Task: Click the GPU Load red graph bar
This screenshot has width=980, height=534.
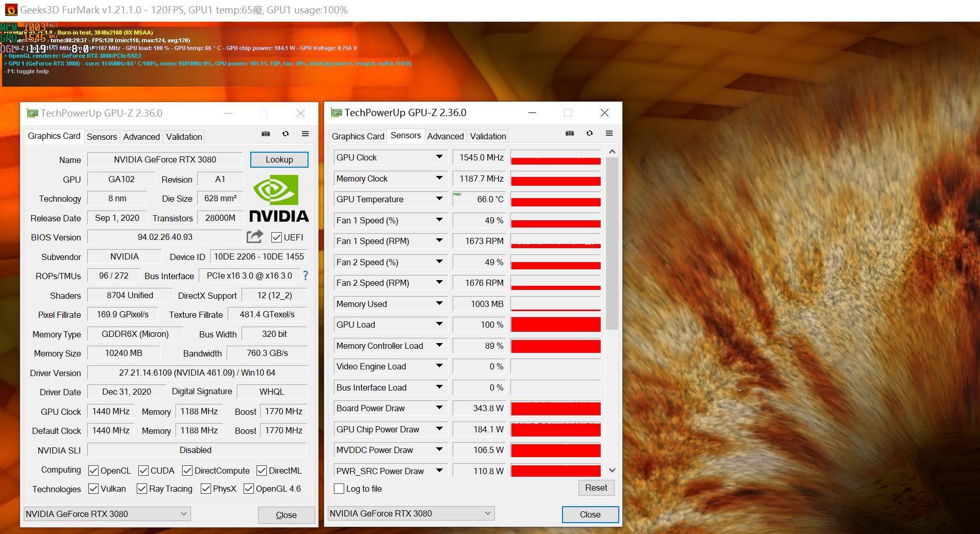Action: coord(556,325)
